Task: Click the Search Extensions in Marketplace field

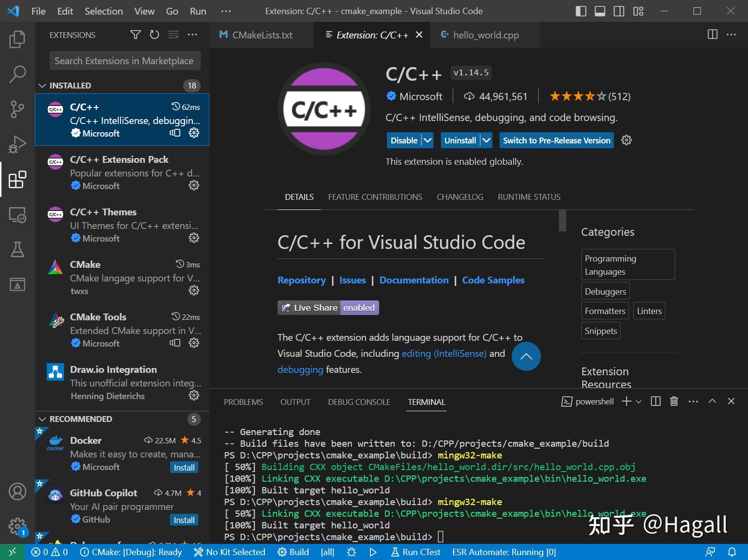Action: 124,60
